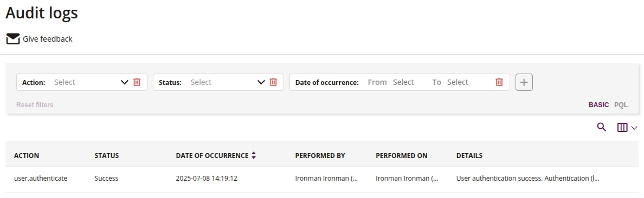Expand the Action filter dropdown
644x198 pixels.
point(125,82)
